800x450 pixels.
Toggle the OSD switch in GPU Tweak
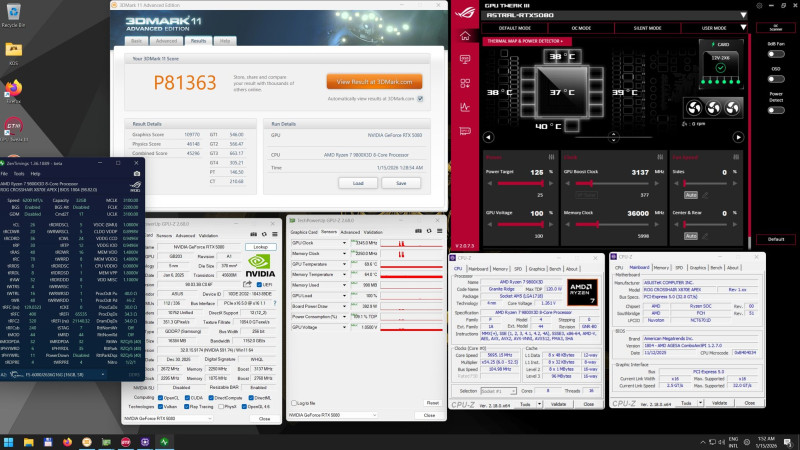pyautogui.click(x=776, y=79)
